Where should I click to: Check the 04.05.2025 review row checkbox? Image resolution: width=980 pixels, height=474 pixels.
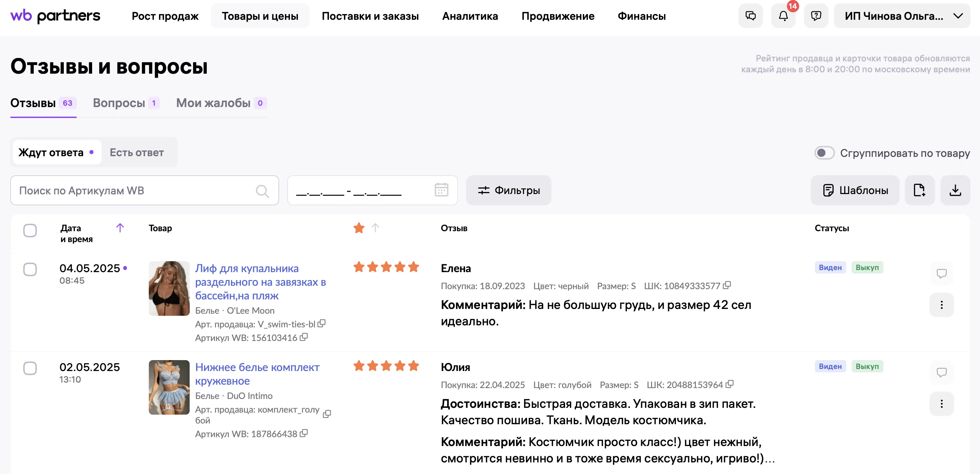coord(30,269)
